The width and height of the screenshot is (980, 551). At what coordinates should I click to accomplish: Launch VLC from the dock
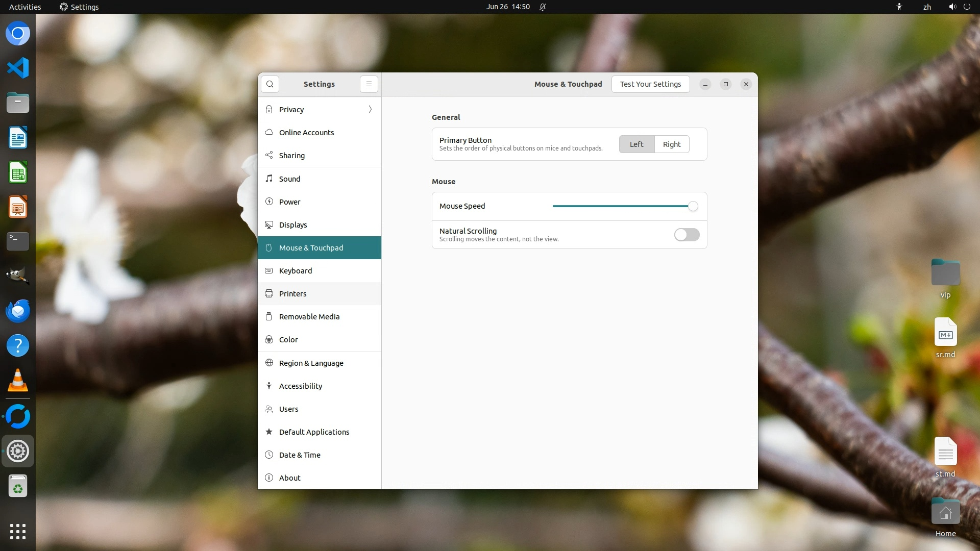pos(18,381)
